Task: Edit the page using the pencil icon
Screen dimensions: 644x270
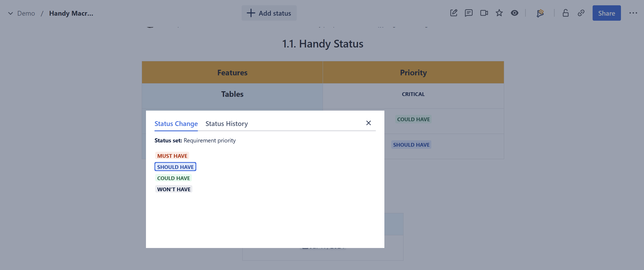Action: [454, 13]
